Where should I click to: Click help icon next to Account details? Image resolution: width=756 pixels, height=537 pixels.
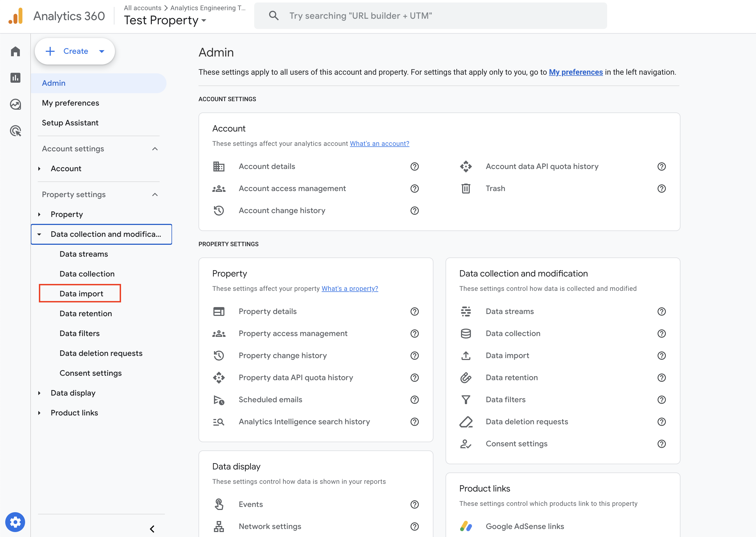(414, 166)
